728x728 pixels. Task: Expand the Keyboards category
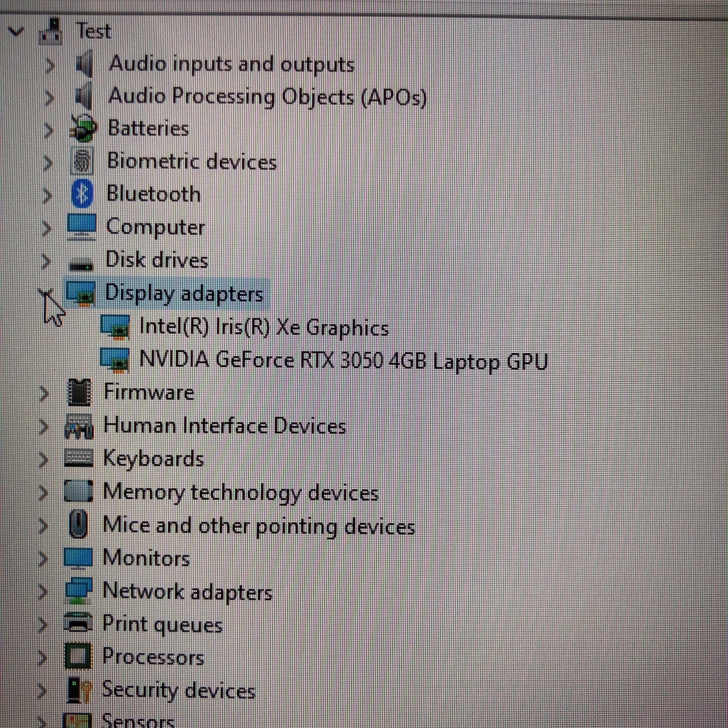44,460
